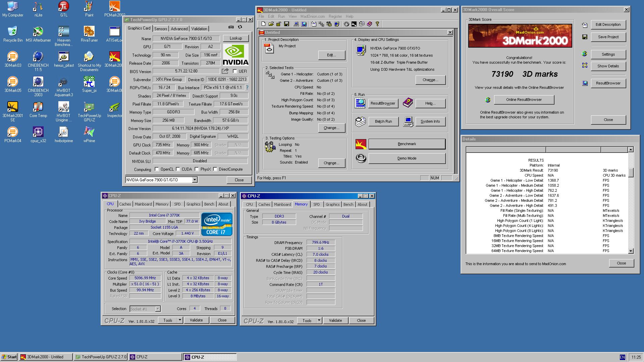644x362 pixels.
Task: Open Caches tab in CPU-Z CPU window
Action: coord(125,204)
